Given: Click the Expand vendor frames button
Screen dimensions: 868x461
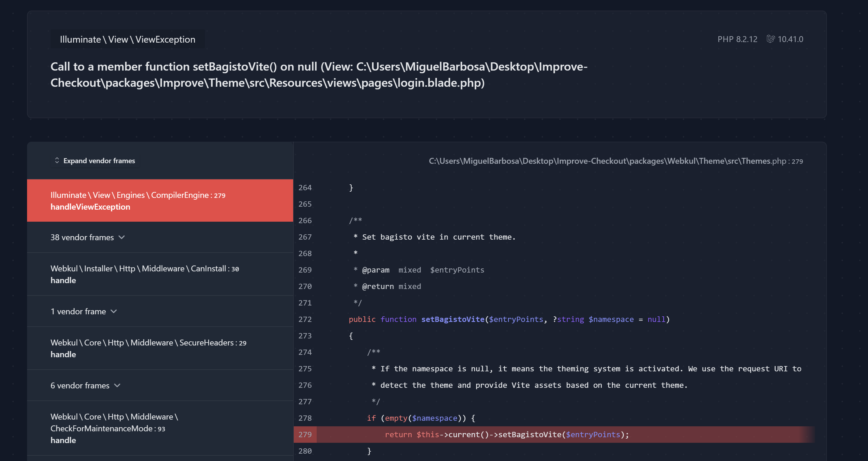Looking at the screenshot, I should click(95, 161).
